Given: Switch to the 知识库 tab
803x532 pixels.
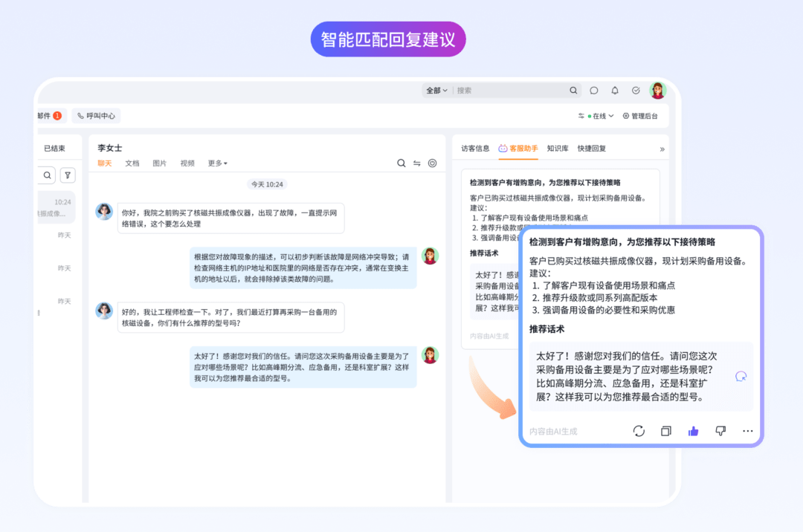Looking at the screenshot, I should click(x=558, y=149).
